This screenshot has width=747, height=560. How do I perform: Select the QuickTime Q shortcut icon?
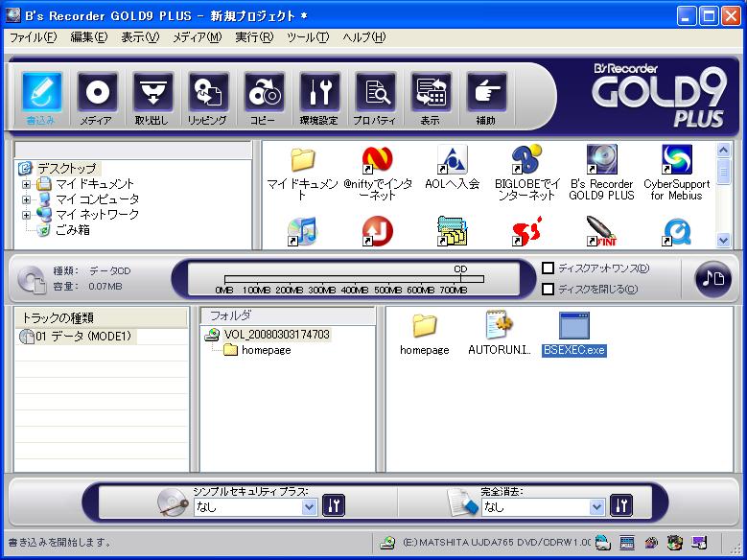click(x=676, y=233)
